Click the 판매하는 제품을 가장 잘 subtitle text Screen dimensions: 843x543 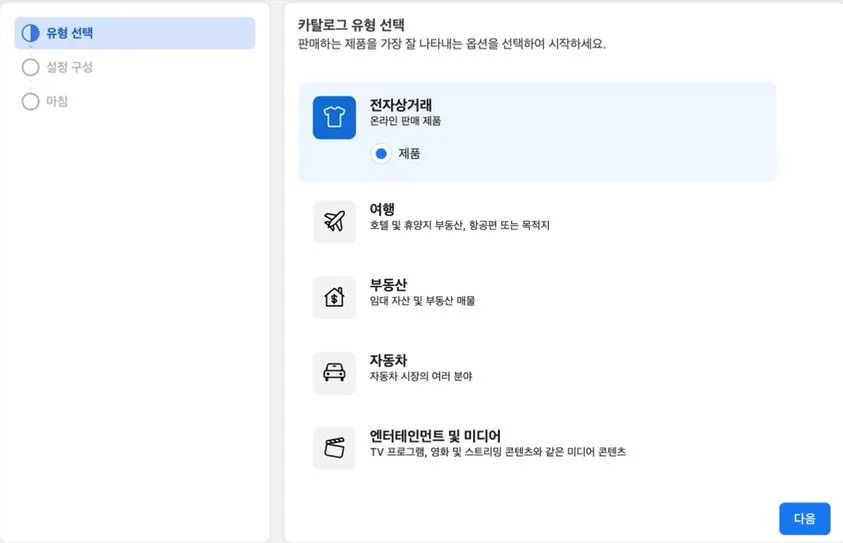point(452,44)
